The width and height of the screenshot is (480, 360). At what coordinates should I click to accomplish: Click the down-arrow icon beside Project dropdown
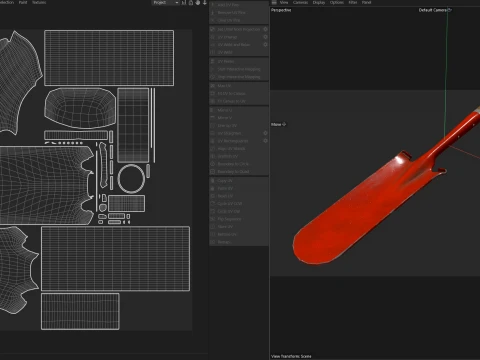[205, 3]
